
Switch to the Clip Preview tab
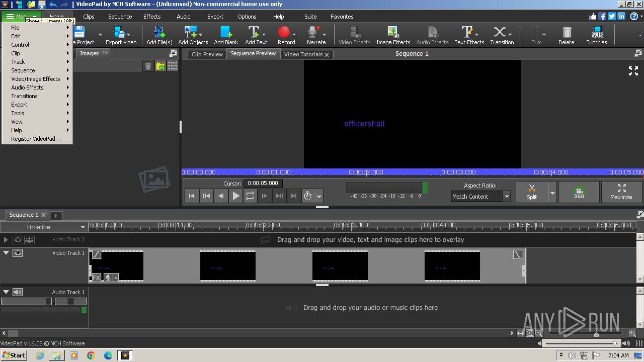tap(207, 54)
